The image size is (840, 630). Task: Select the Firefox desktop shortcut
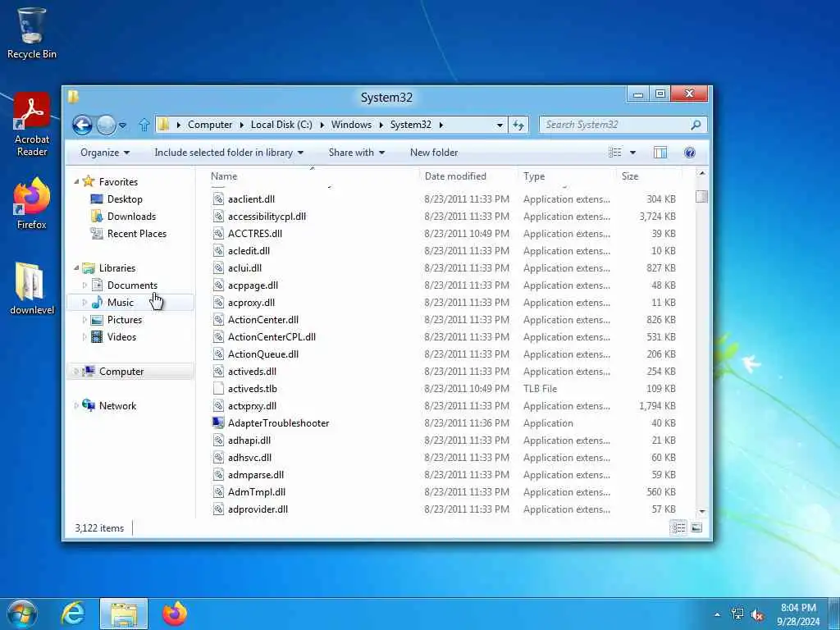(32, 203)
